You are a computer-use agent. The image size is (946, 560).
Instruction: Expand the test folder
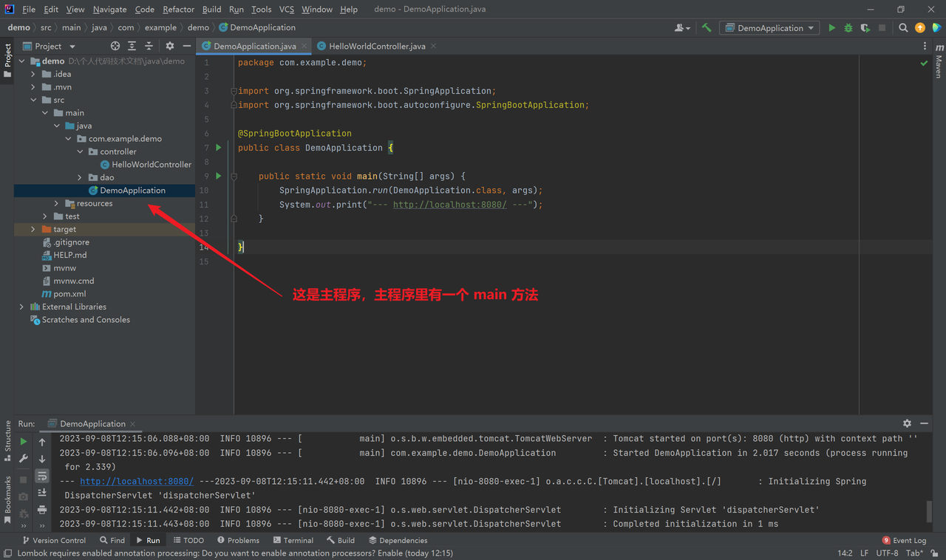[x=45, y=216]
